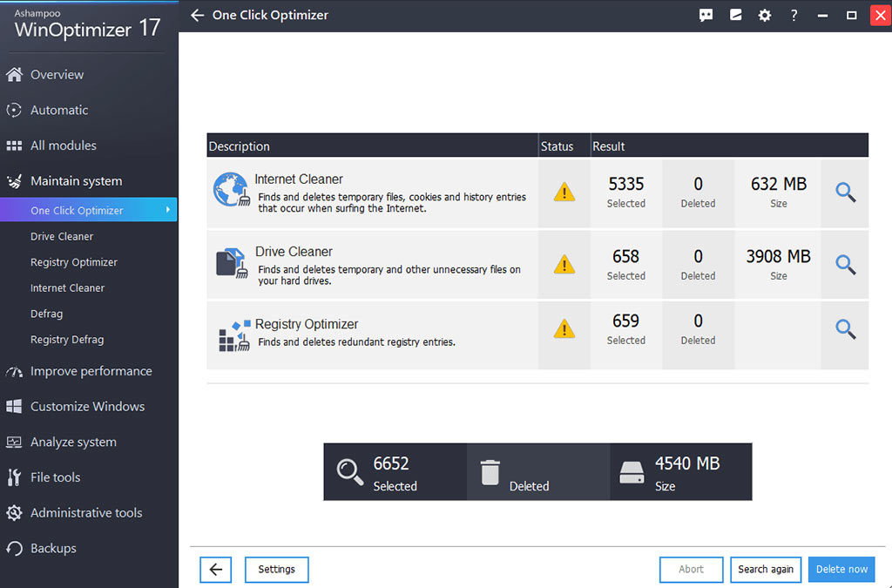Click the help question mark icon
The height and width of the screenshot is (588, 892).
coord(794,16)
